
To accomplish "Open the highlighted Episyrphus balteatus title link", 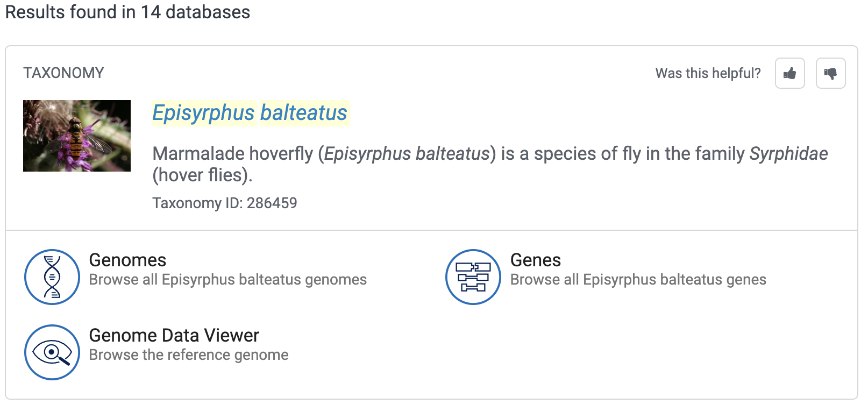I will (x=250, y=113).
